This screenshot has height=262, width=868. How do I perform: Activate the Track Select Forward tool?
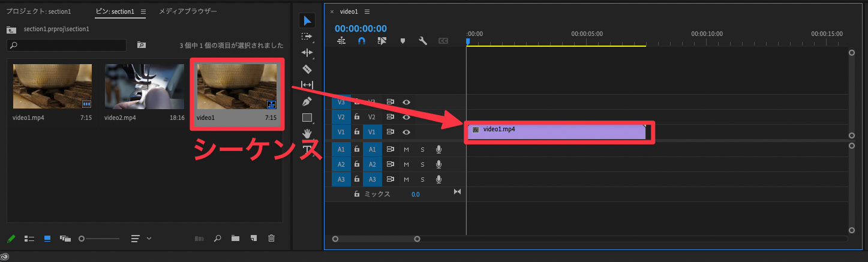click(x=307, y=37)
